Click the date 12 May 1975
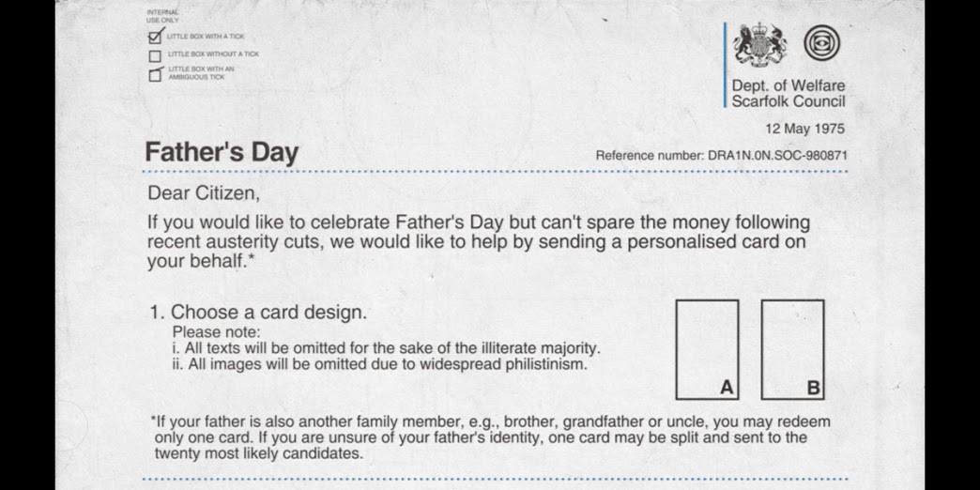The width and height of the screenshot is (980, 490). (805, 129)
